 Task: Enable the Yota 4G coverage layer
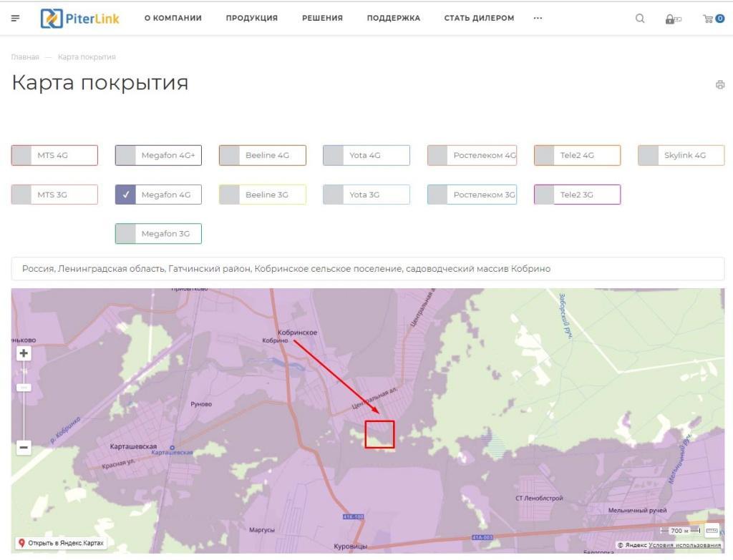pos(366,155)
